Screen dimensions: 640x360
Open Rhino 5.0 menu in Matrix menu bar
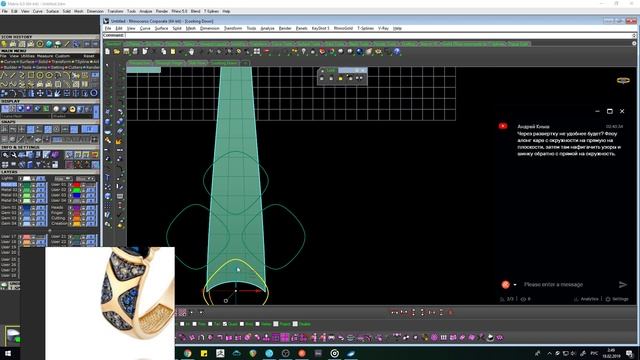pyautogui.click(x=179, y=11)
